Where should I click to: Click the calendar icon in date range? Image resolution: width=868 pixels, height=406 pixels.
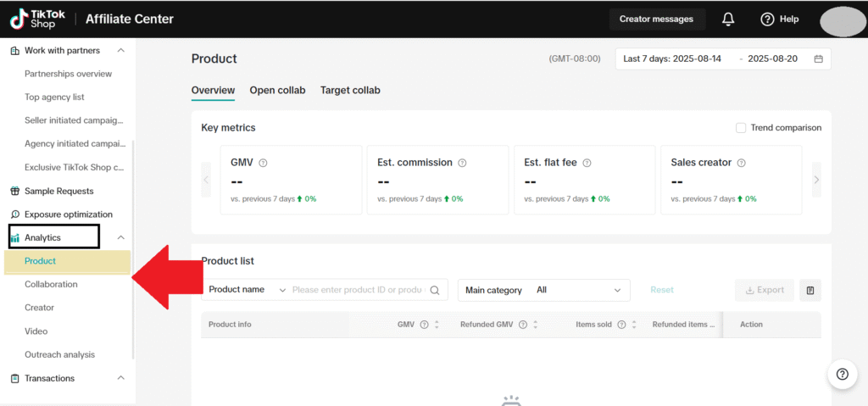click(818, 59)
